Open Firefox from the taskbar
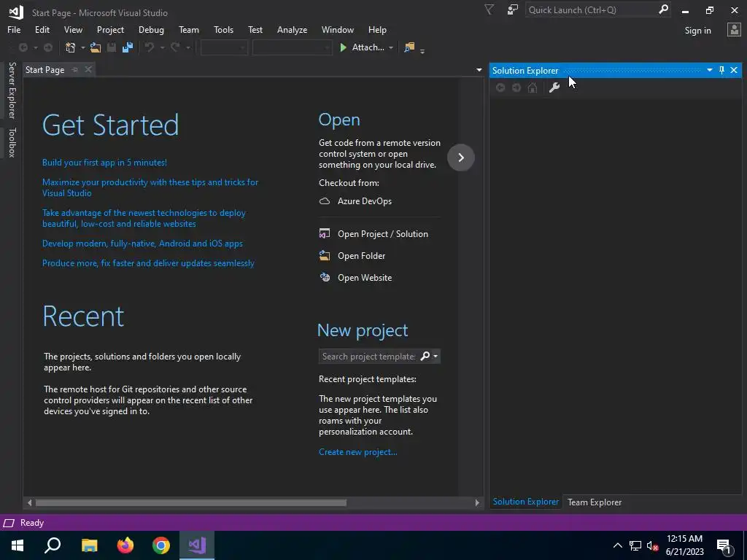Screen dimensions: 747x560 [x=125, y=545]
